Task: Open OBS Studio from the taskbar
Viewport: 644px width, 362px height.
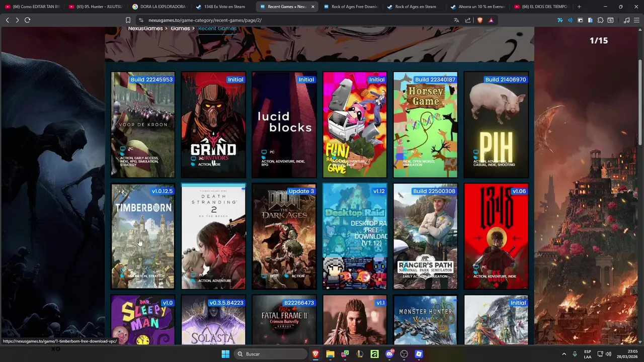Action: (x=404, y=354)
